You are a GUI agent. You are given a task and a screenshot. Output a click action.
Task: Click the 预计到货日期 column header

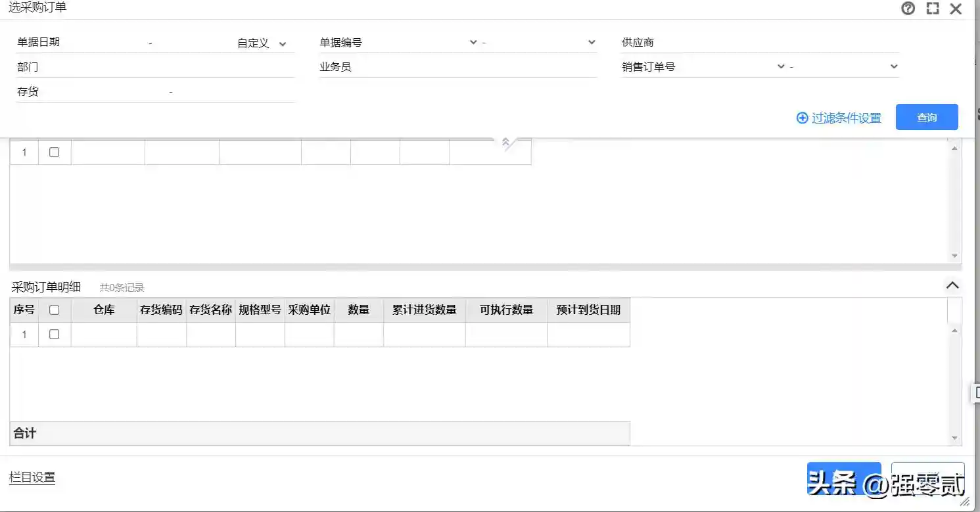coord(588,310)
